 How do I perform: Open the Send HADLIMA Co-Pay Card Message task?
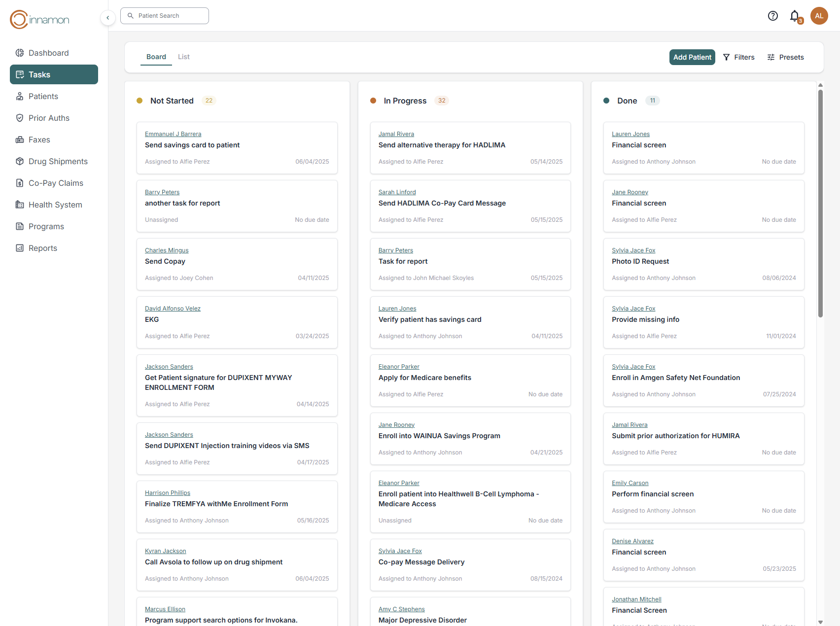tap(442, 203)
